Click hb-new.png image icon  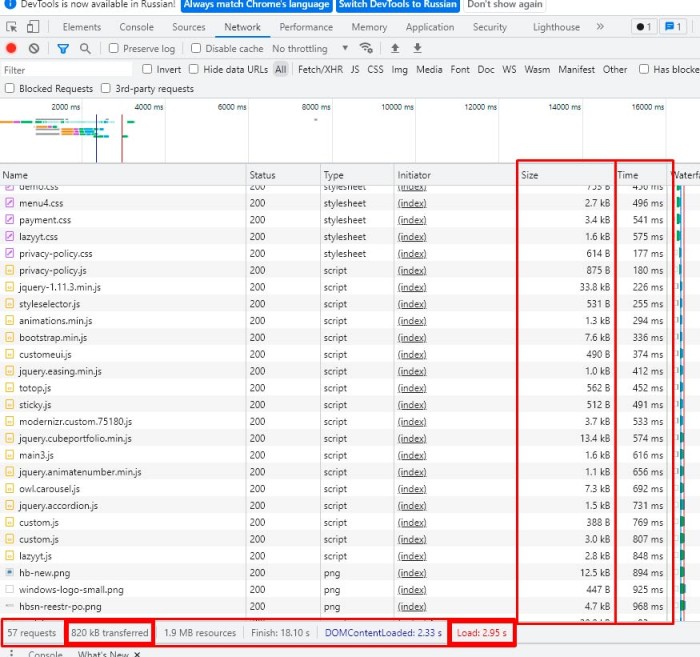click(x=9, y=573)
